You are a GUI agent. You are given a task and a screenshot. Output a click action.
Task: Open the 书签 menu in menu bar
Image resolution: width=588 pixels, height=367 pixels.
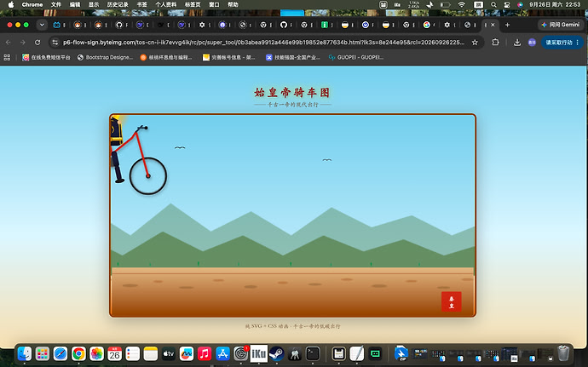tap(141, 4)
